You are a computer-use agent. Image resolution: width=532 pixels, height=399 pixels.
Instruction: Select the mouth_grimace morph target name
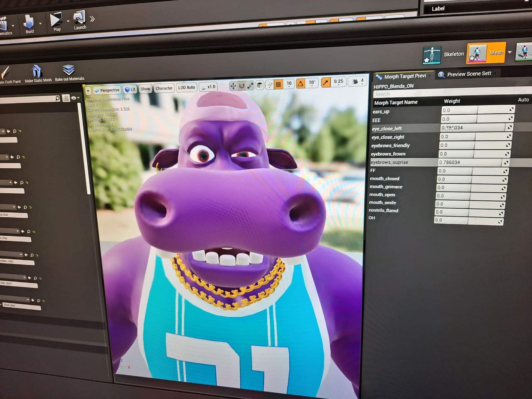[386, 187]
